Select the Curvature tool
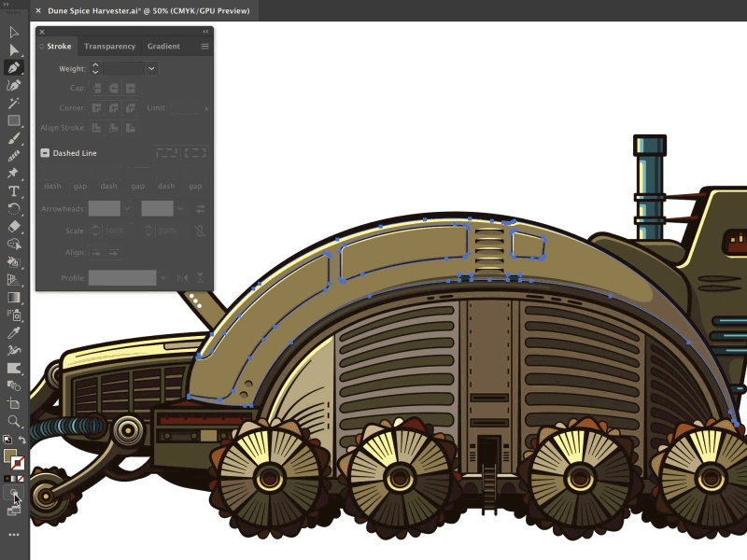Screen dimensions: 747x560 coord(13,85)
